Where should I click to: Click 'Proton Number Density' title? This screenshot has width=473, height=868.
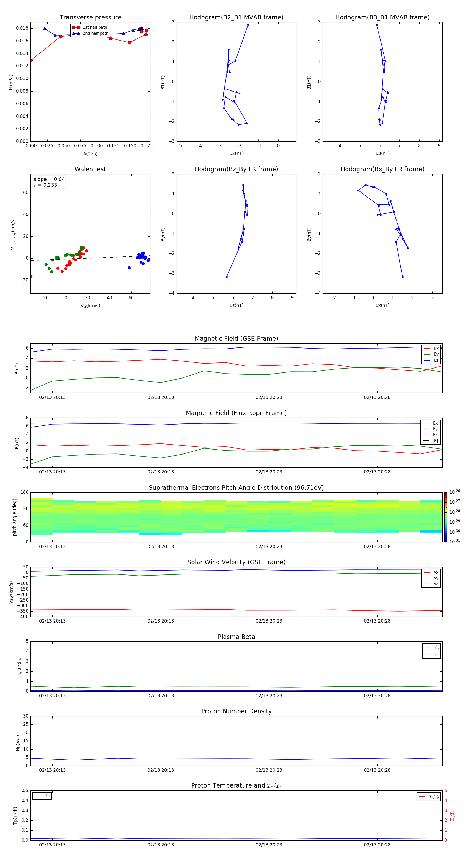[x=236, y=711]
